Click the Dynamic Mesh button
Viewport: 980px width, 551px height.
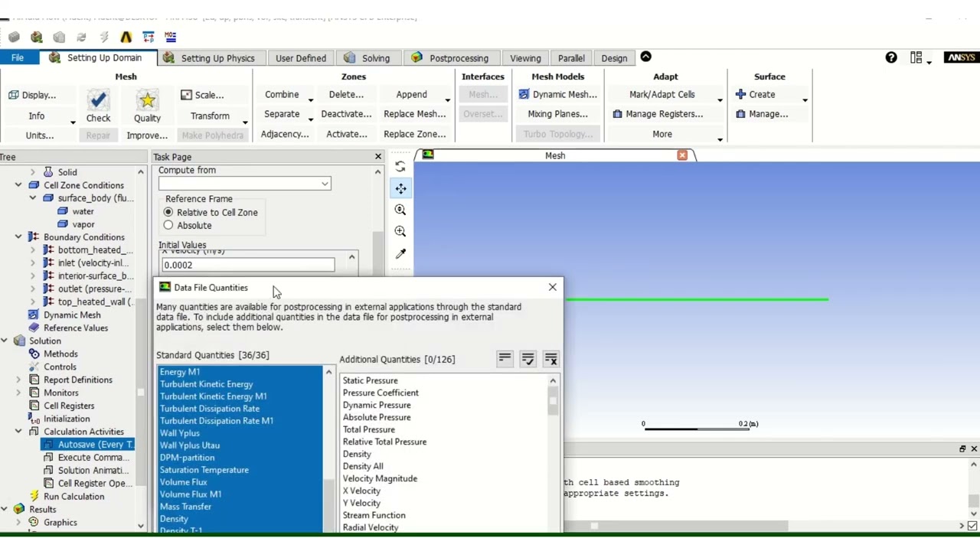click(x=557, y=94)
